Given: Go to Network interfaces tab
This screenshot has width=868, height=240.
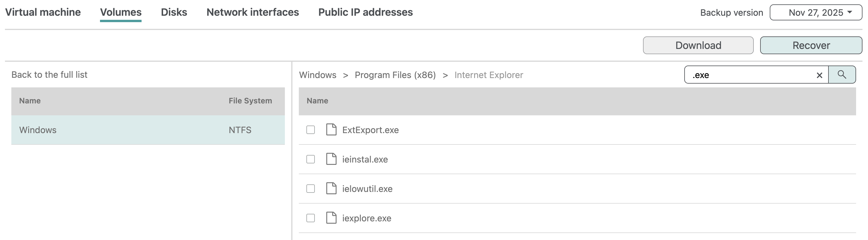Looking at the screenshot, I should (252, 12).
